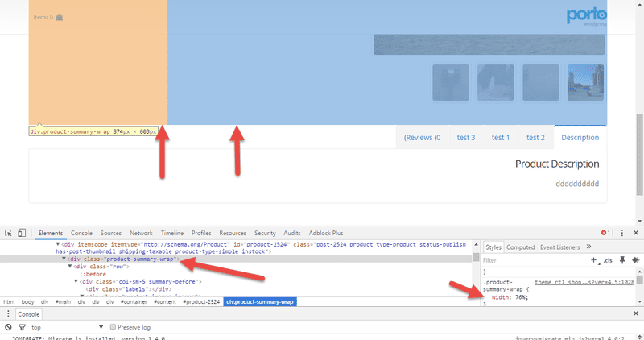Open the Security tab
Screen dimensions: 644x340
click(x=265, y=233)
